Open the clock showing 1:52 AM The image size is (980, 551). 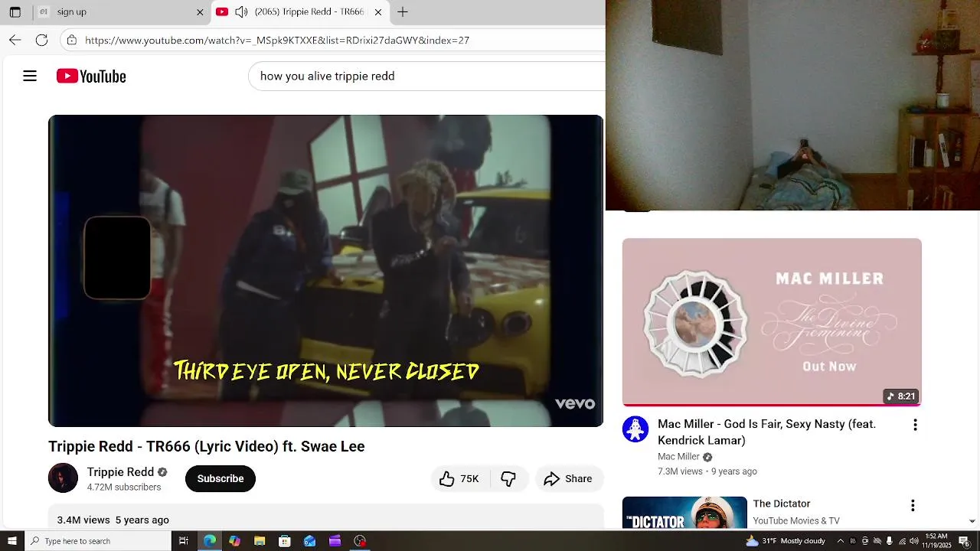pyautogui.click(x=937, y=541)
